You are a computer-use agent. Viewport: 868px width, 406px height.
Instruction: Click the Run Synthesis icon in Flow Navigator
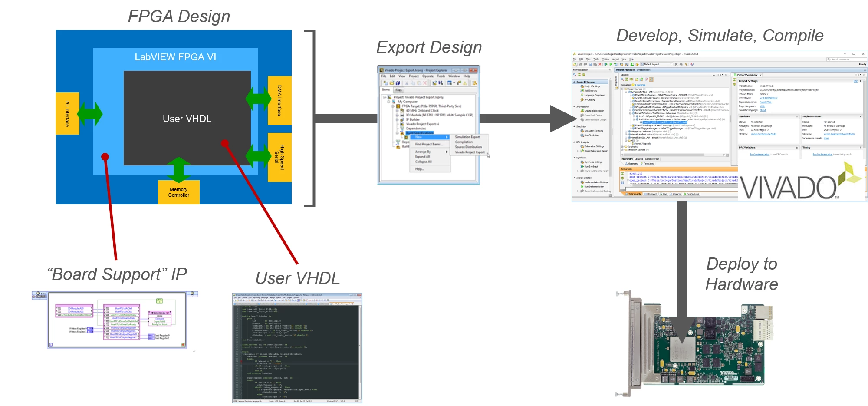582,166
